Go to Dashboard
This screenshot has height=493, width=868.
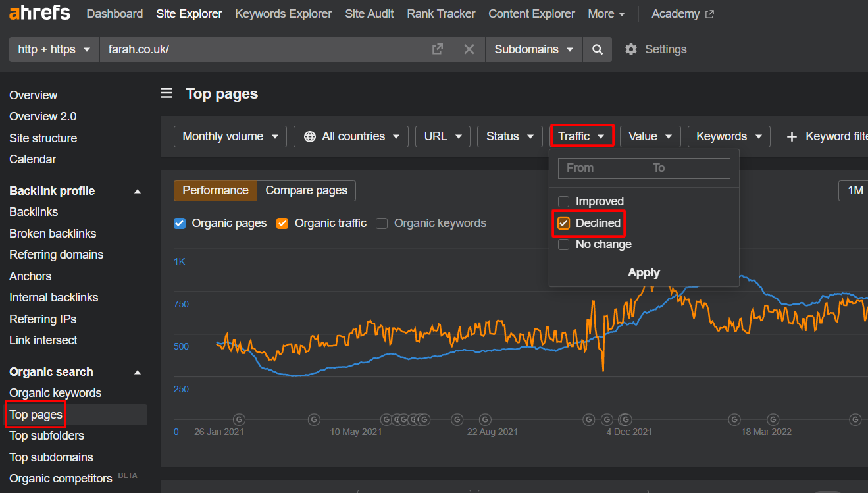pos(115,14)
